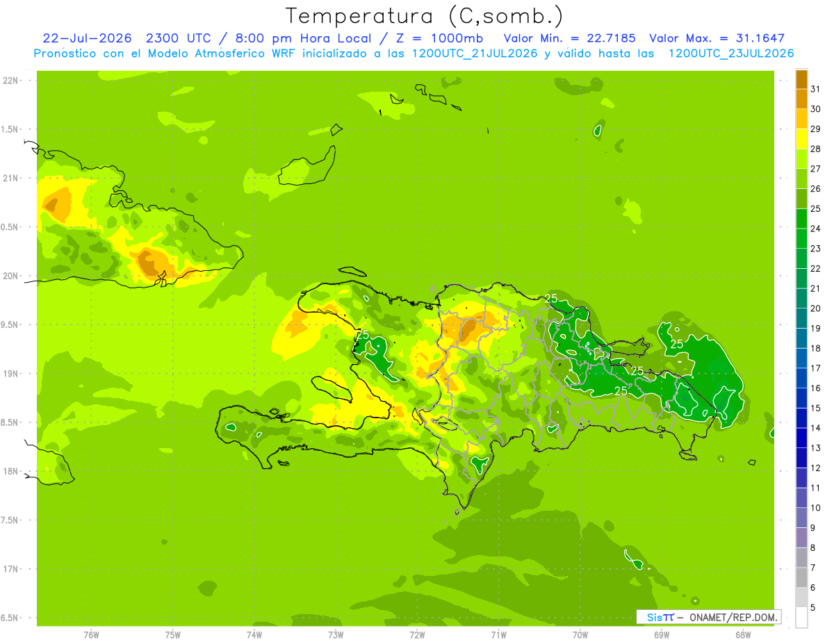Image resolution: width=834 pixels, height=644 pixels.
Task: Click the brown legend swatch above 31
Action: pos(801,79)
